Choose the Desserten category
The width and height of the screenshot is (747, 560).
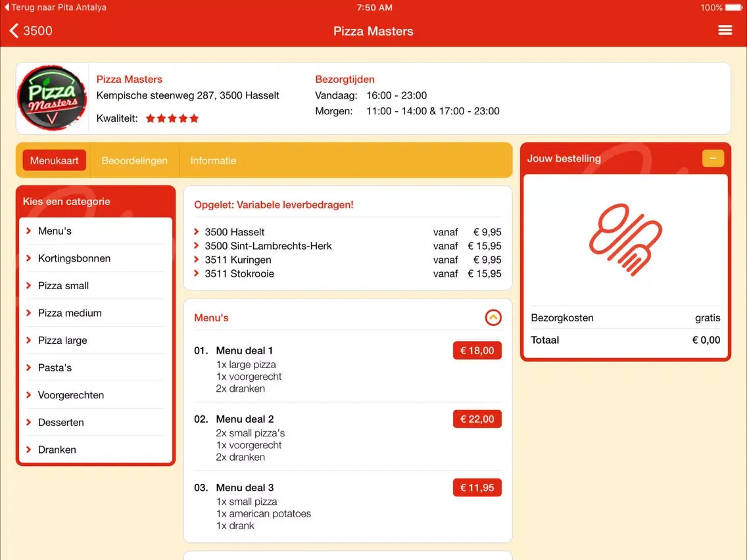coord(95,423)
